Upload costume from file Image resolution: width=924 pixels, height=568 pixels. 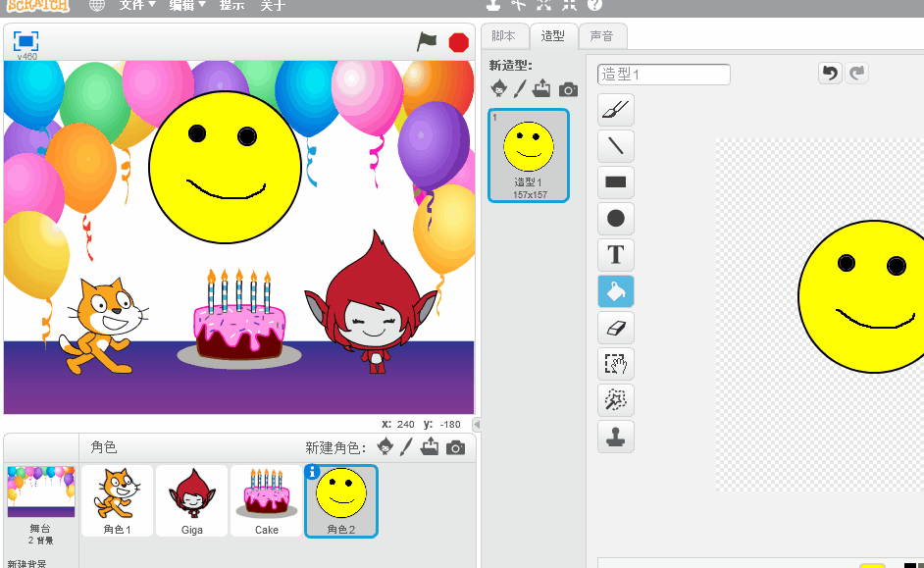(541, 88)
